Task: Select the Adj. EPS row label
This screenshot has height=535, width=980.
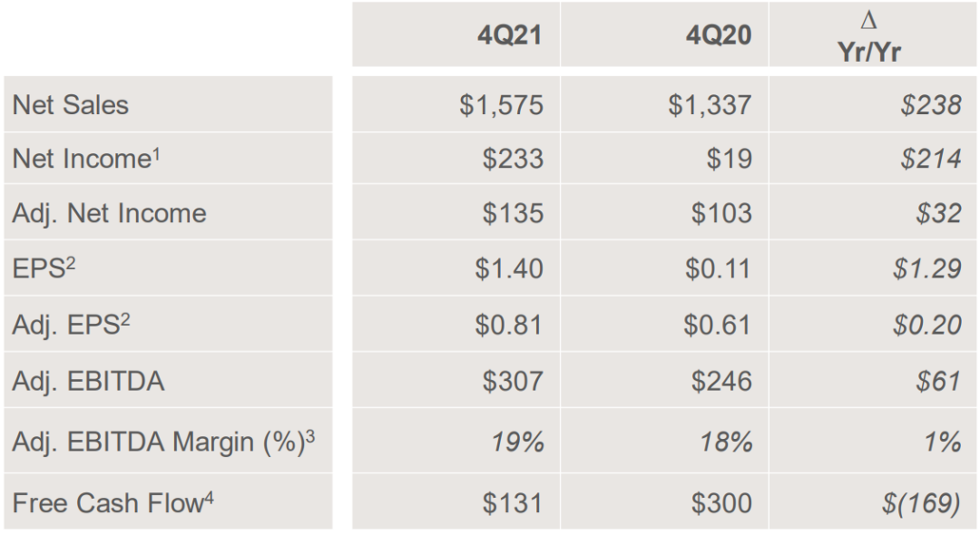Action: (x=72, y=324)
